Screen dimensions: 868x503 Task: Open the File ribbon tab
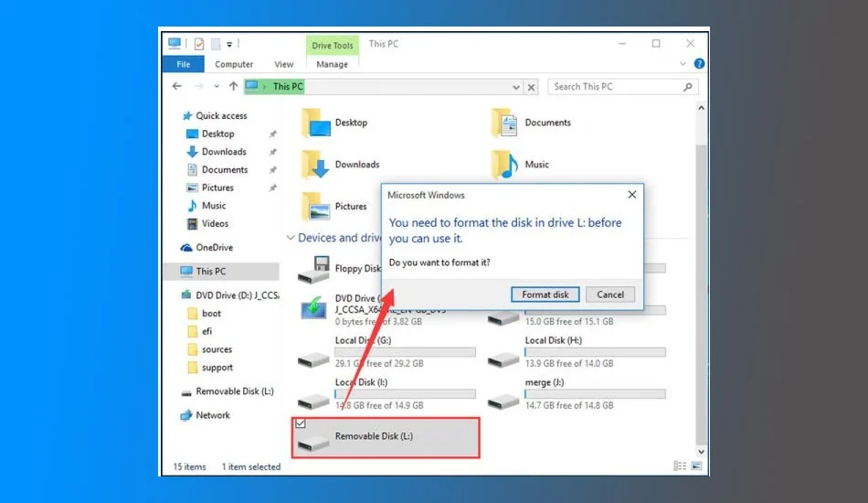coord(184,64)
